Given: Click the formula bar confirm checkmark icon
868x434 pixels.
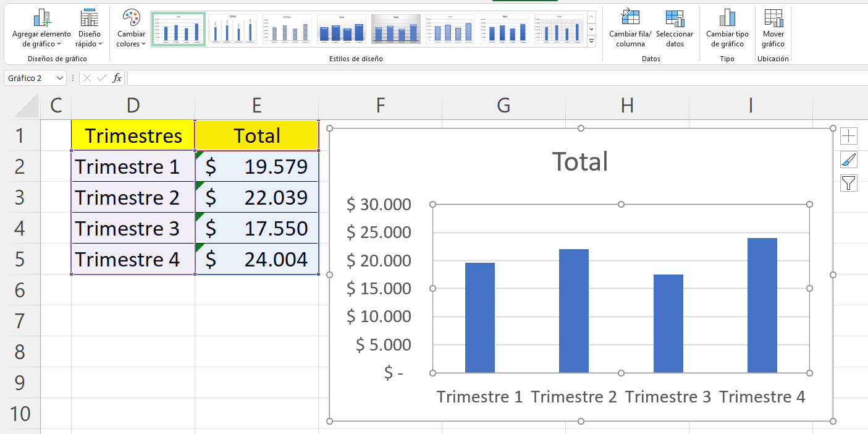Looking at the screenshot, I should (x=102, y=78).
